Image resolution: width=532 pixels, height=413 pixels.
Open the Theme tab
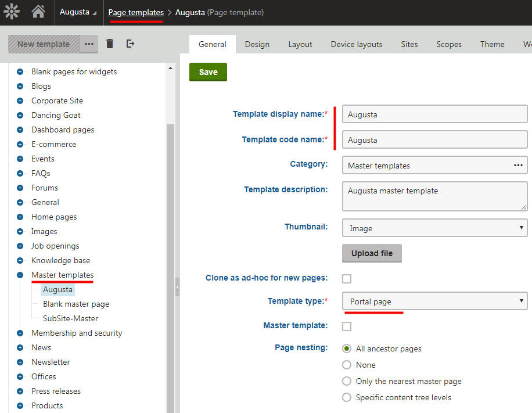[492, 44]
